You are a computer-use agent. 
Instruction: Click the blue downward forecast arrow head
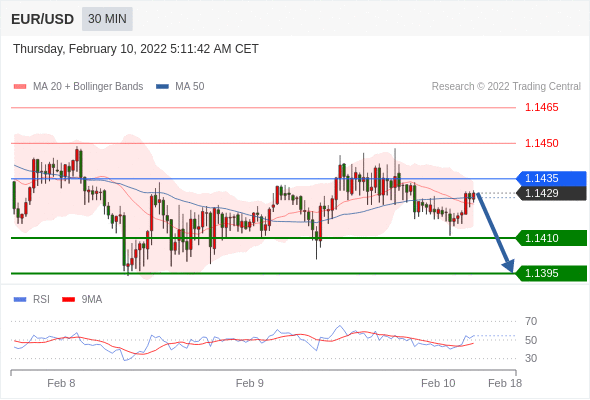tap(508, 265)
